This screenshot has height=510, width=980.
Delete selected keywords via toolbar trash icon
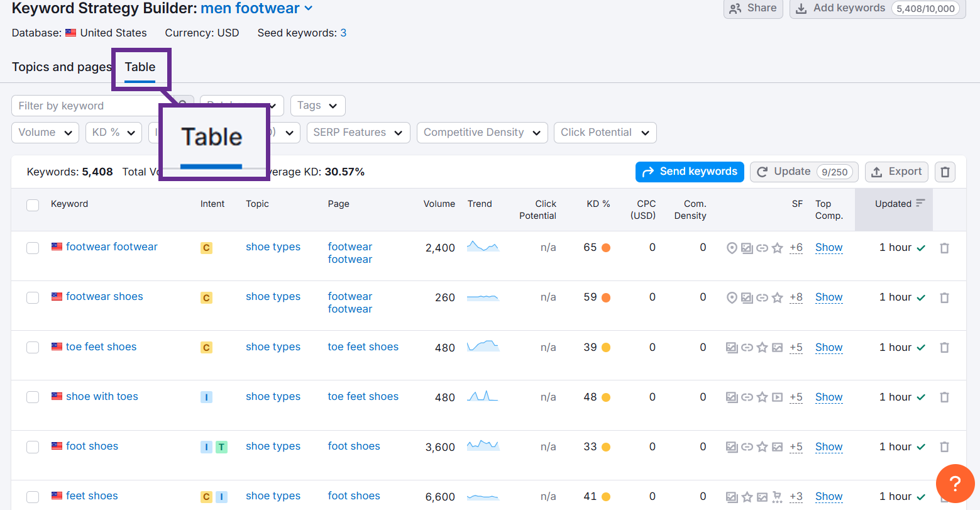pos(945,172)
